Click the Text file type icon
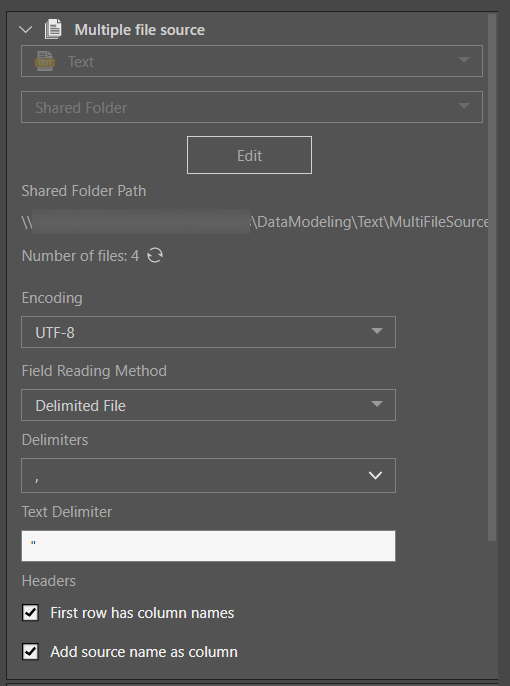Viewport: 510px width, 686px height. (45, 61)
